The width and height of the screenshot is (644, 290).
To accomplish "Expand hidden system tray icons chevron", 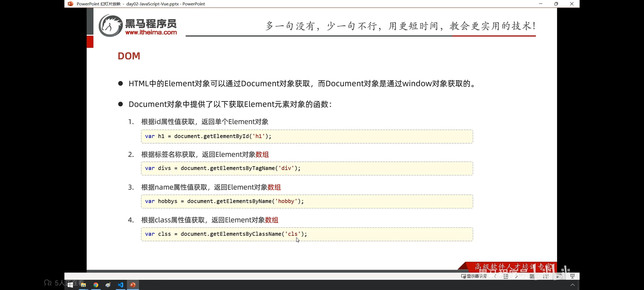I will pyautogui.click(x=573, y=285).
